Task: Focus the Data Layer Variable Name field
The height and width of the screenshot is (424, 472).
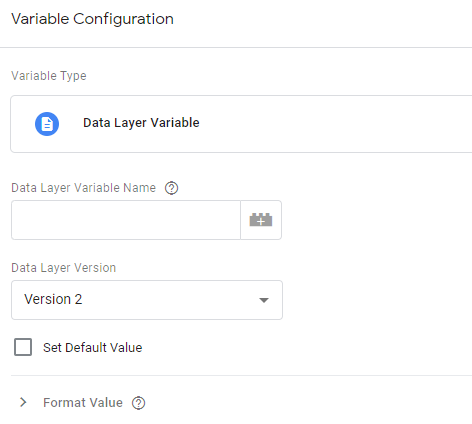Action: point(126,220)
